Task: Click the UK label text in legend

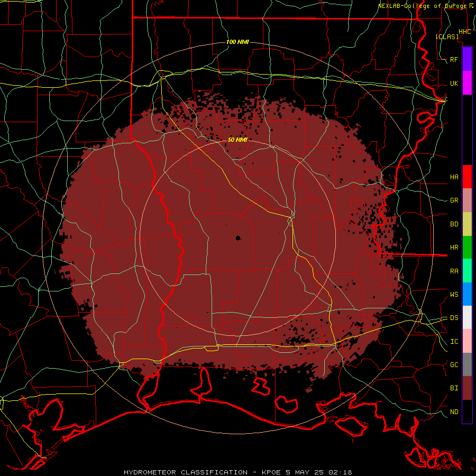Action: (x=454, y=83)
